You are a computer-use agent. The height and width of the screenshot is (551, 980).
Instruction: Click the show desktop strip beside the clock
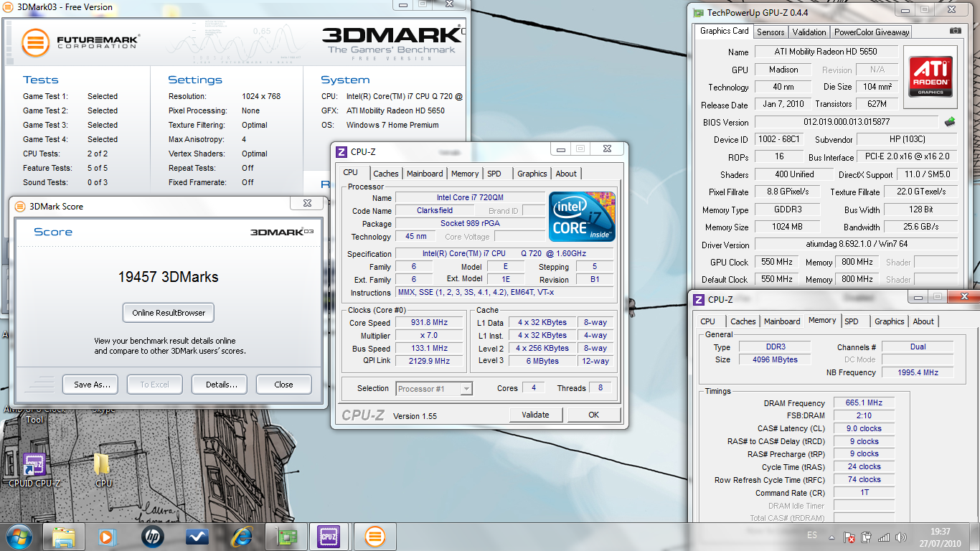point(975,537)
